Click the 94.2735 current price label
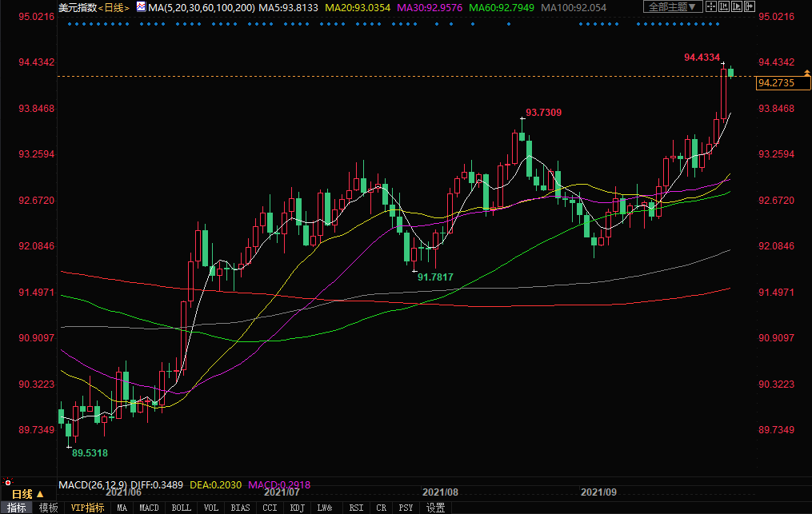812x514 pixels. [774, 82]
